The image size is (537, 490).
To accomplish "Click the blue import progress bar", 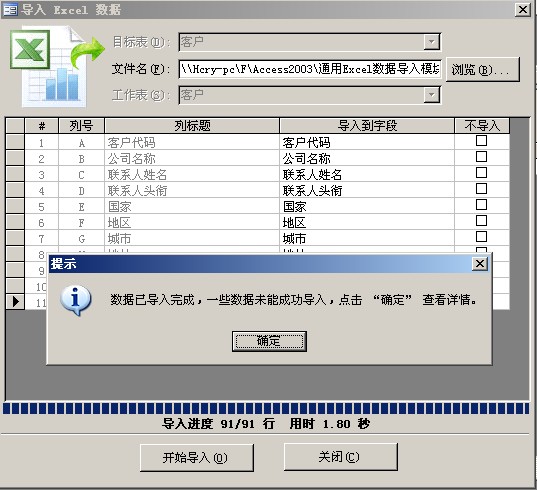I will [x=266, y=409].
